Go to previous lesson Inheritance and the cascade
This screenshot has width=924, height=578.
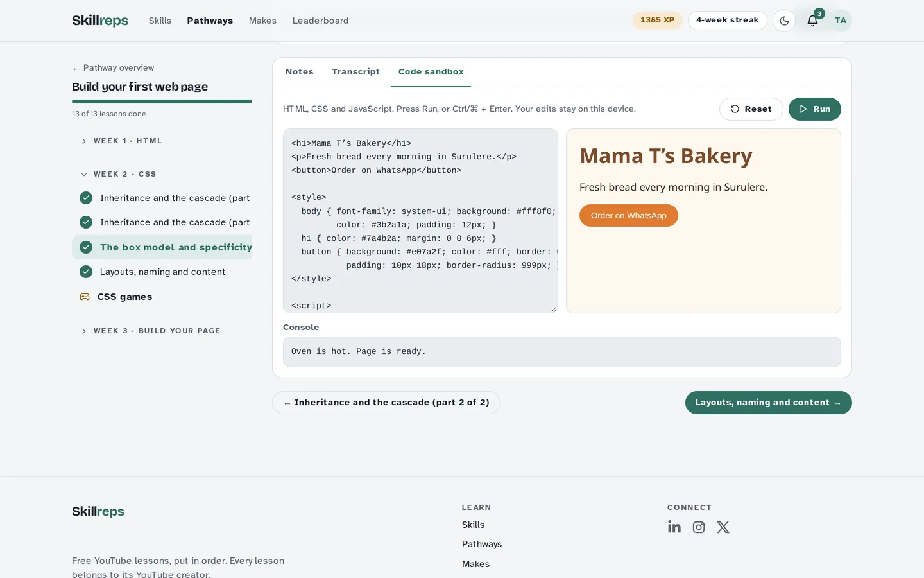pyautogui.click(x=386, y=403)
